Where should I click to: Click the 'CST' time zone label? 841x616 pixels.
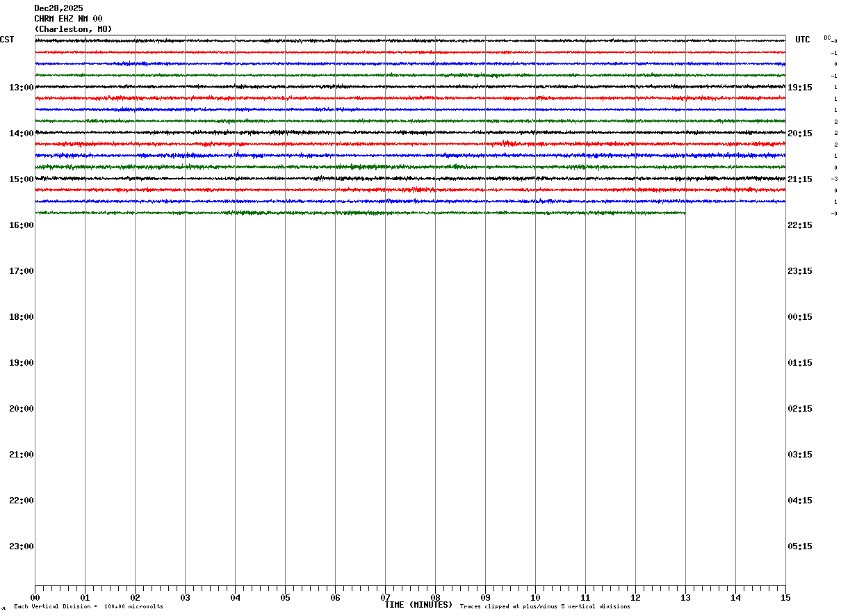(7, 40)
